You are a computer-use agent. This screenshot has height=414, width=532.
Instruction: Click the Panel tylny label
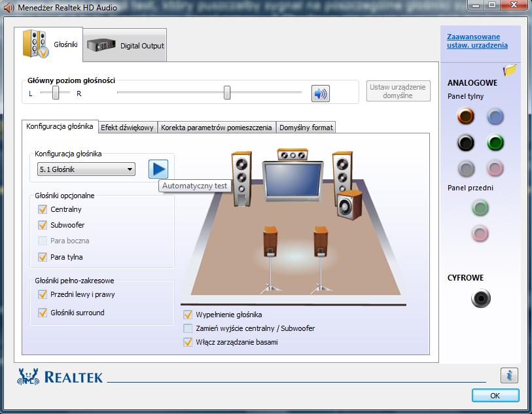[465, 96]
